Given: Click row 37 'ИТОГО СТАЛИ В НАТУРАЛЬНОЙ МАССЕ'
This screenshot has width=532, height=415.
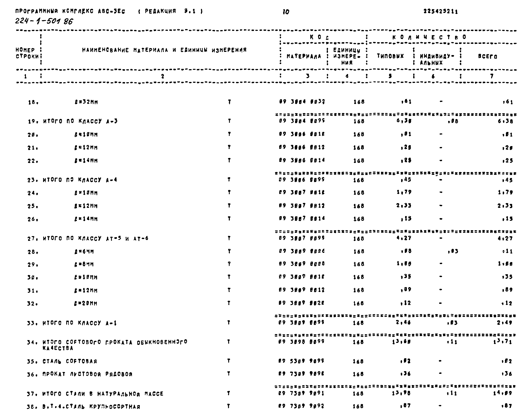Looking at the screenshot, I should pos(103,394).
